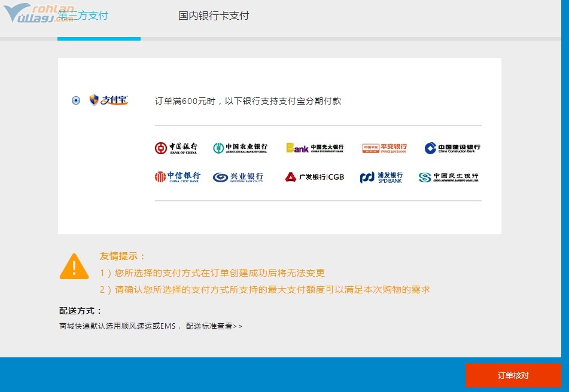This screenshot has width=569, height=392.
Task: Click the orange warning triangle icon
Action: click(74, 267)
